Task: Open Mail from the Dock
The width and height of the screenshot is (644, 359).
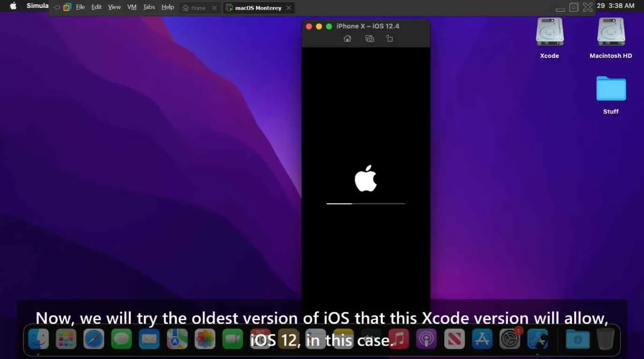Action: [x=149, y=339]
